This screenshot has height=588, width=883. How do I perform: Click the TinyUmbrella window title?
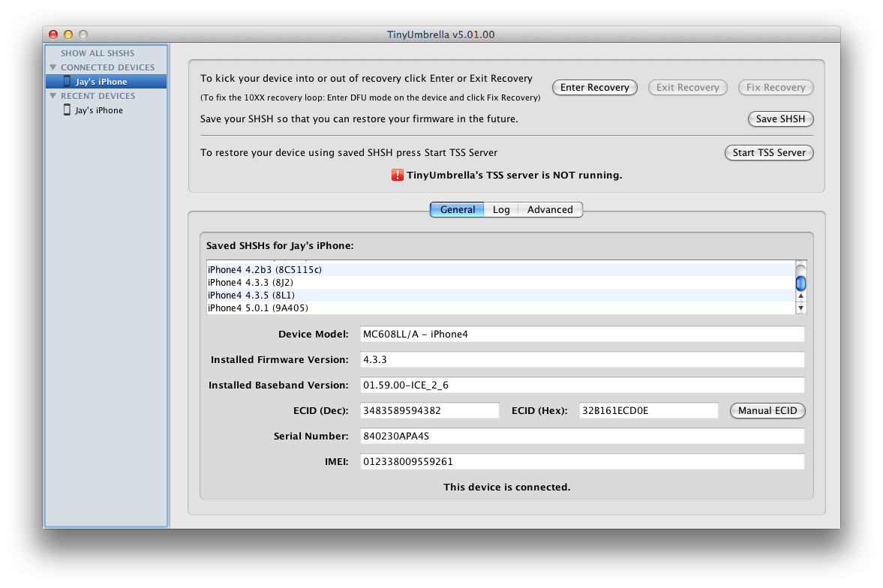tap(441, 34)
